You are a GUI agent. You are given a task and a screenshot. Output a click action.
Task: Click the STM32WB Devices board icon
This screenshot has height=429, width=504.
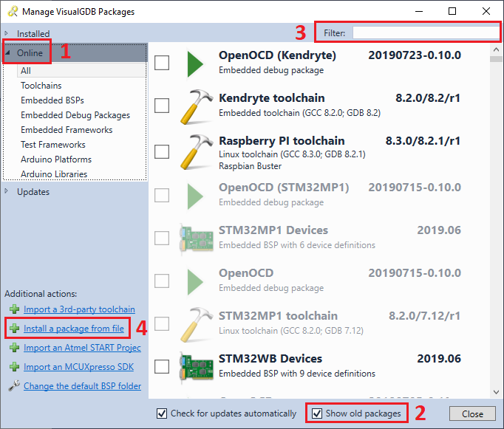(197, 368)
